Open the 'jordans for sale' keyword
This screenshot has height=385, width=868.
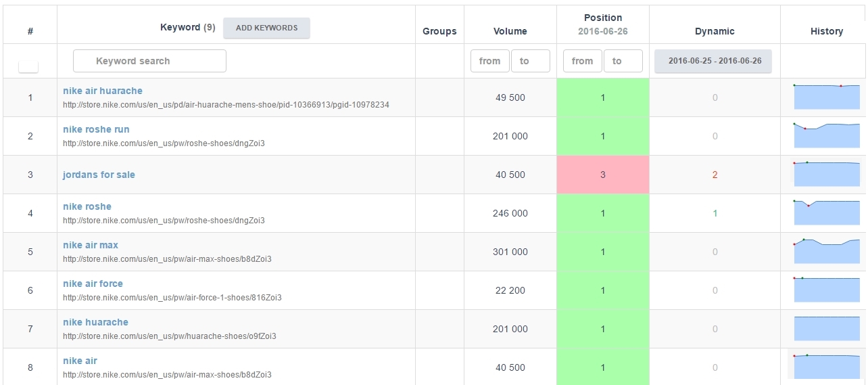pyautogui.click(x=99, y=175)
